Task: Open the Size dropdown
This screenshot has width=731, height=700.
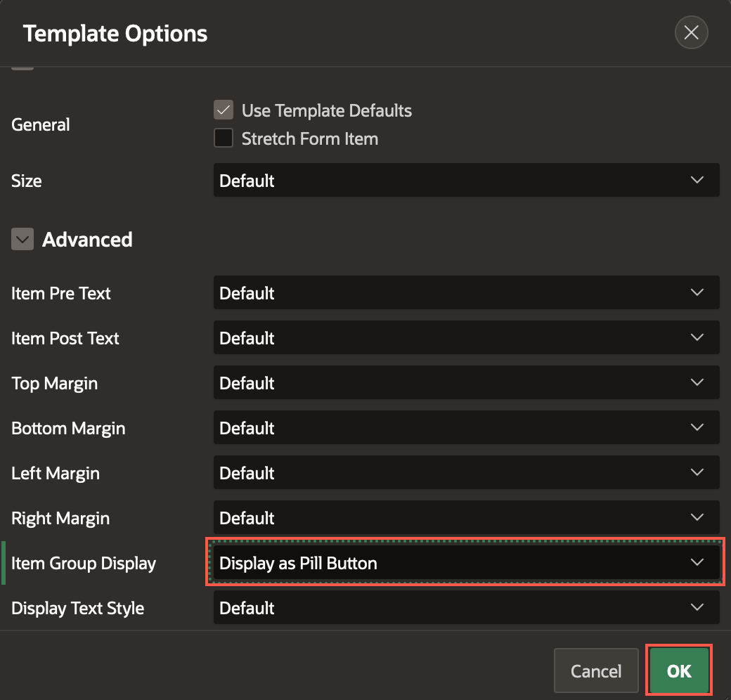Action: click(466, 181)
